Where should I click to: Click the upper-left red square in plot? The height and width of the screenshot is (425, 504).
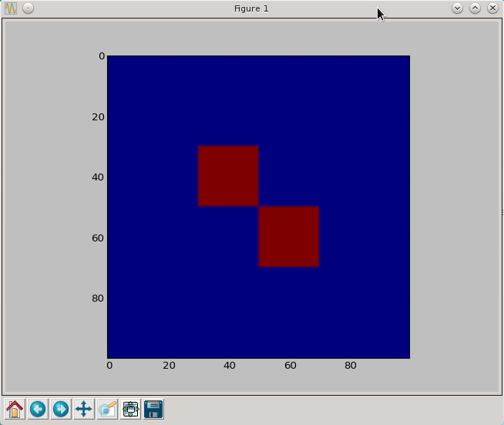[228, 176]
